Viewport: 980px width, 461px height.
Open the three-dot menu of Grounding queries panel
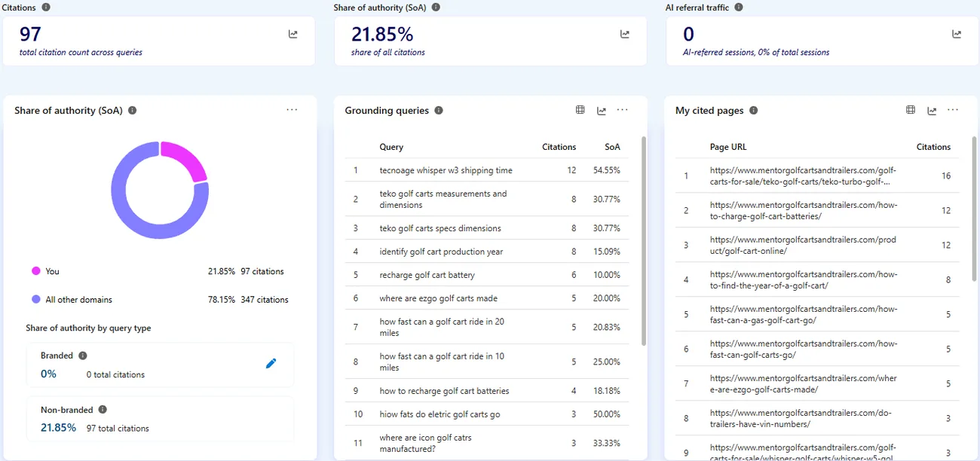(x=622, y=110)
